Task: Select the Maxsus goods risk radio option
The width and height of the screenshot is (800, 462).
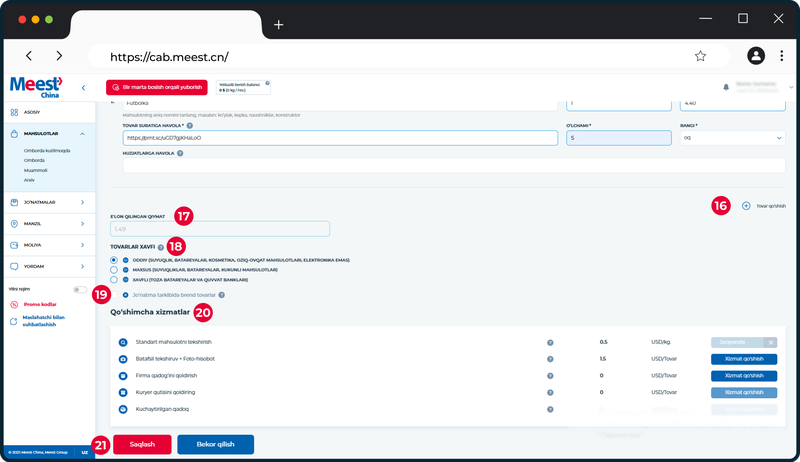Action: point(114,270)
